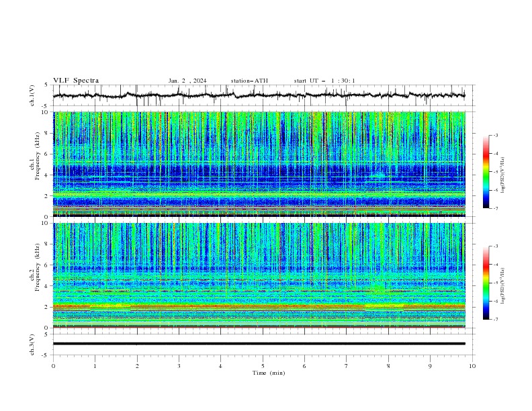Click the ch.3(V) axis label
The height and width of the screenshot is (411, 532).
(x=32, y=345)
